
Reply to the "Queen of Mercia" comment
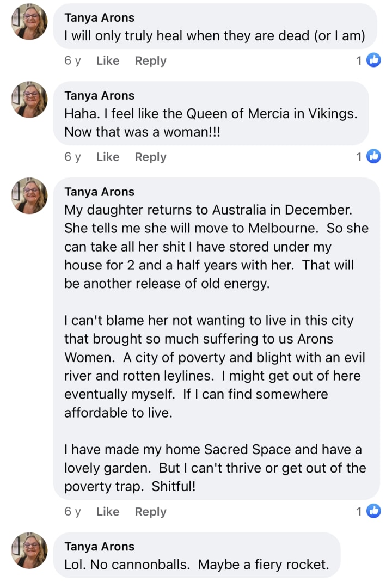pyautogui.click(x=150, y=157)
